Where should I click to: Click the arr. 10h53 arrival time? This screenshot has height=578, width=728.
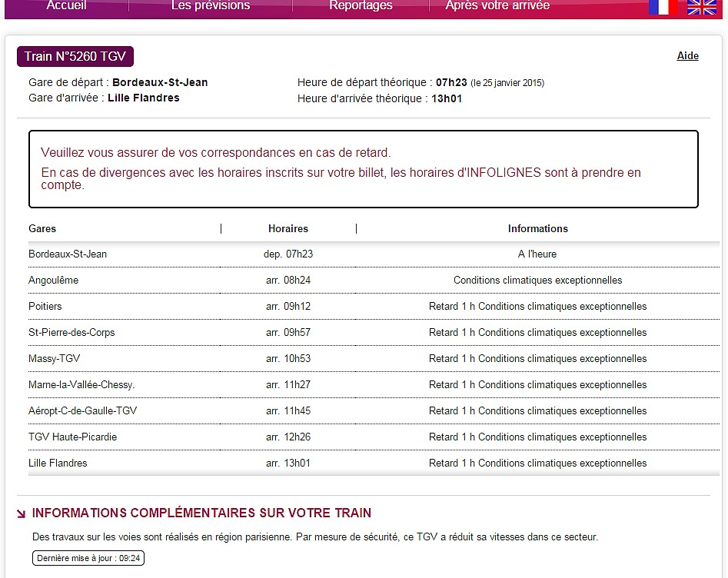[288, 358]
